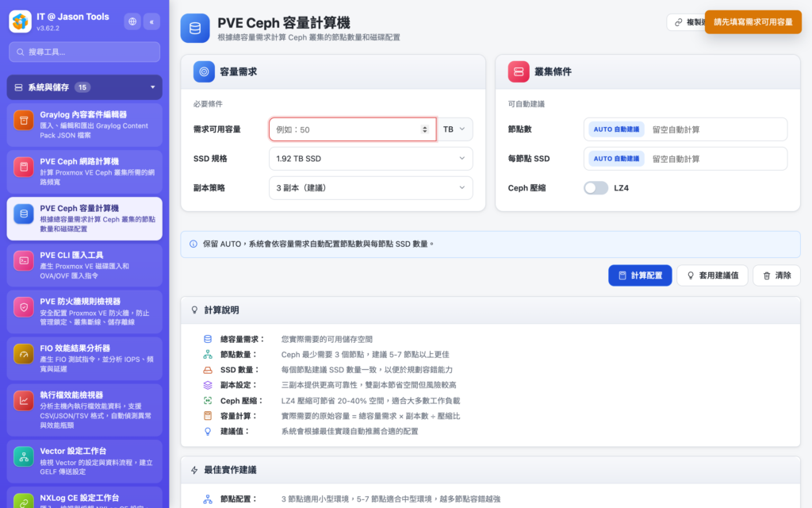Open PVE CLI 匯入工具
The height and width of the screenshot is (508, 812).
(x=84, y=265)
